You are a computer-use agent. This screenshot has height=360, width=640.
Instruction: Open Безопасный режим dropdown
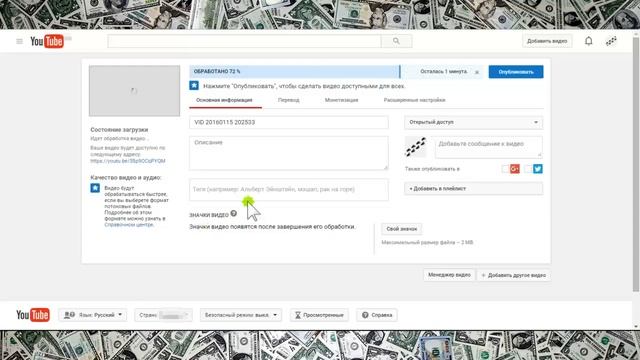coord(241,315)
